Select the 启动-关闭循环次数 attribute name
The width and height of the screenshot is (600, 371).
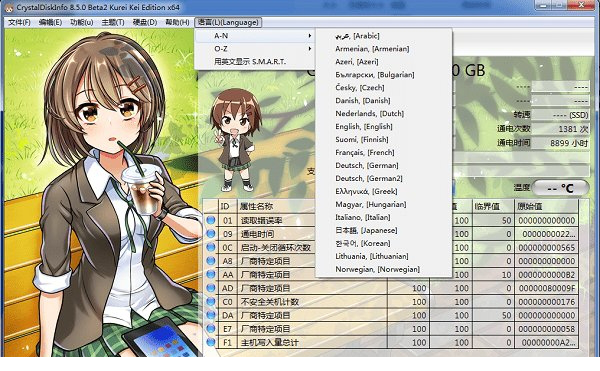click(276, 248)
